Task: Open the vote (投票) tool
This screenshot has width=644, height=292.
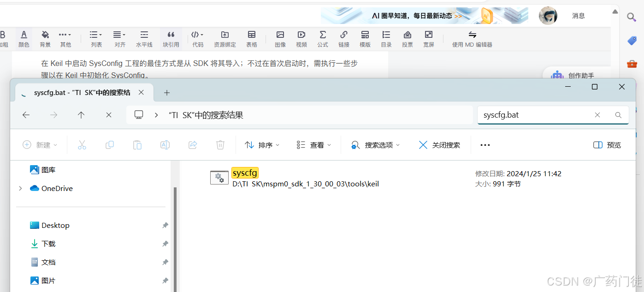Action: tap(408, 39)
